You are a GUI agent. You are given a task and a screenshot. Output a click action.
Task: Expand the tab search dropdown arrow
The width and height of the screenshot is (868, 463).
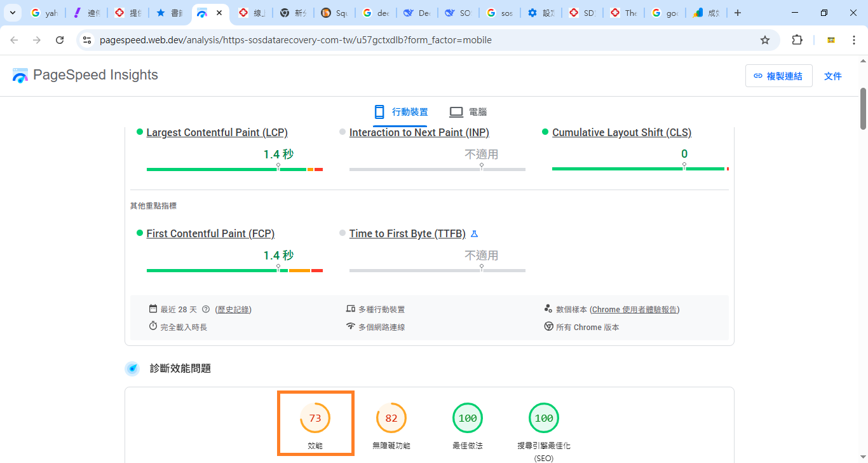[x=12, y=13]
